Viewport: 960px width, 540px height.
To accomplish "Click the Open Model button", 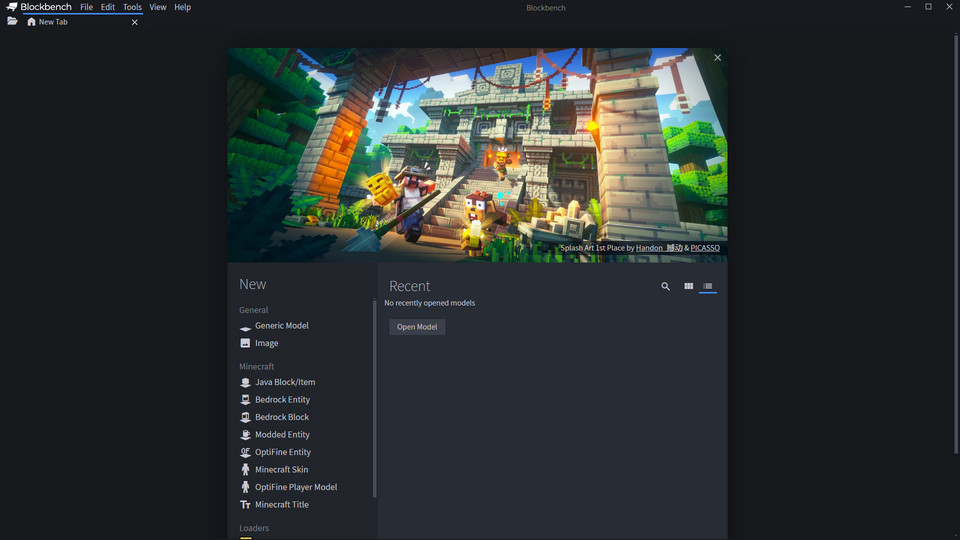I will (x=417, y=327).
